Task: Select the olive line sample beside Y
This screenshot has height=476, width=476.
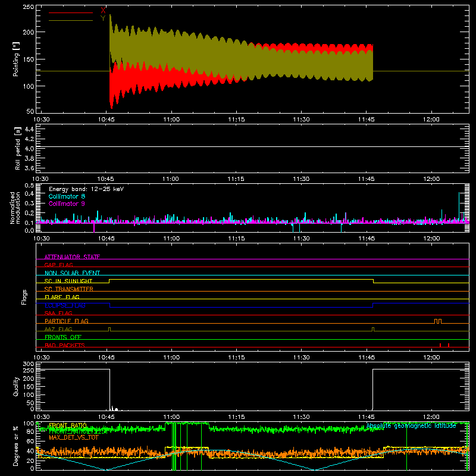Action: (x=71, y=21)
